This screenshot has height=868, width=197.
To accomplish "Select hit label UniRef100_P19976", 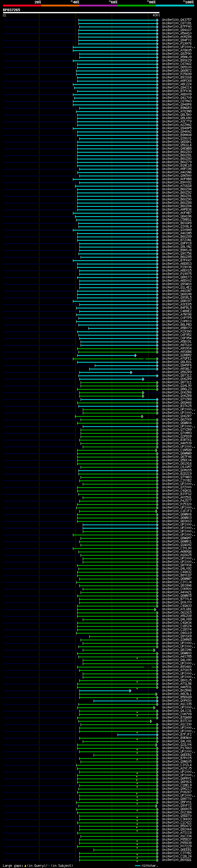I will click(x=176, y=43).
